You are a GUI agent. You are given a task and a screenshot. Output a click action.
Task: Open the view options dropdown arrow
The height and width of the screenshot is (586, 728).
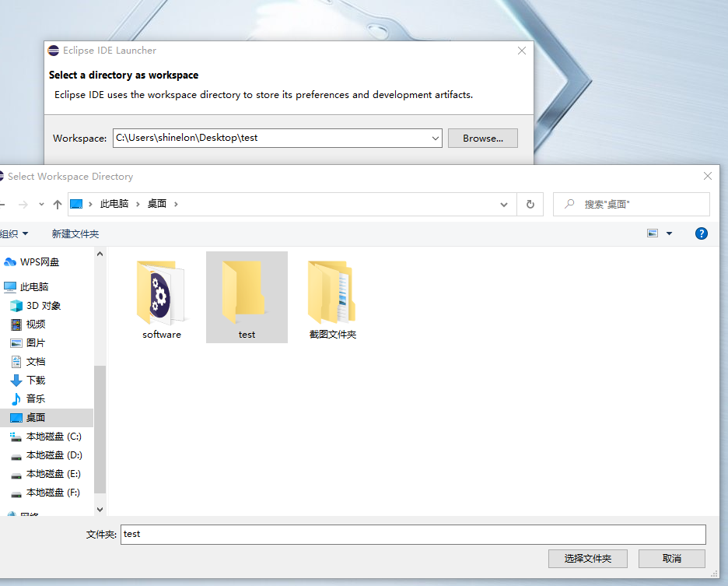669,233
